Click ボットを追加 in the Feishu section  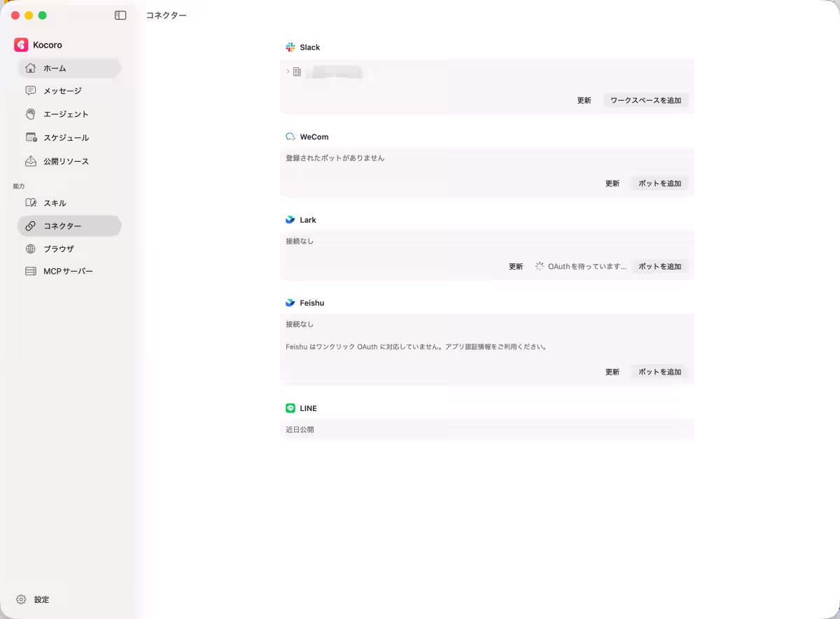(x=660, y=372)
